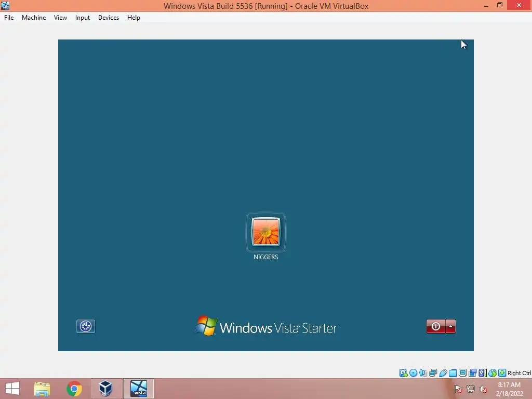The width and height of the screenshot is (532, 399).
Task: Open the Devices menu
Action: point(108,18)
